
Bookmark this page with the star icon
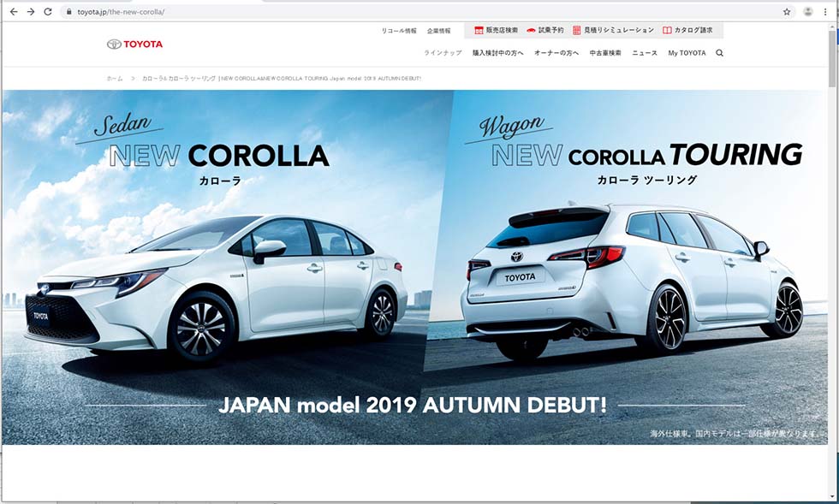click(787, 12)
